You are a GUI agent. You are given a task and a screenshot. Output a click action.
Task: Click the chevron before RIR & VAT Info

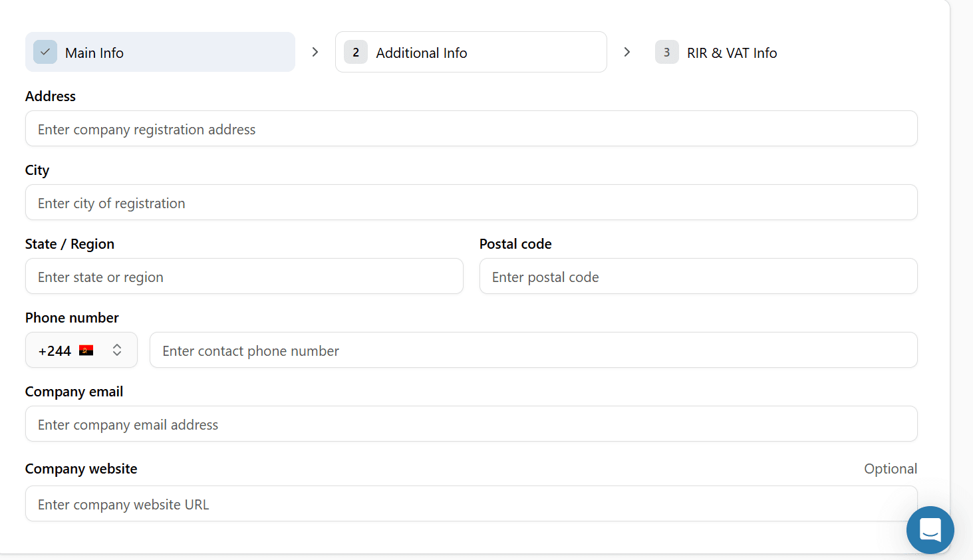(x=626, y=51)
